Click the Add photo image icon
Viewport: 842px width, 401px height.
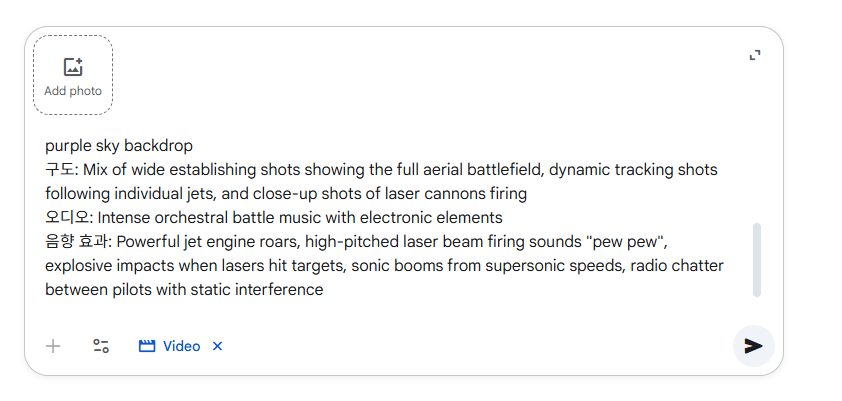(x=73, y=67)
